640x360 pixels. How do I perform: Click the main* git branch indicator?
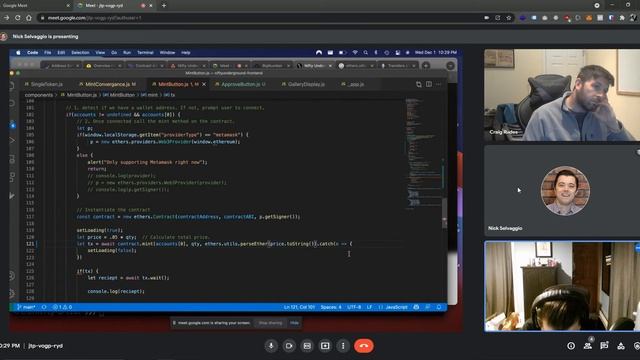(26, 307)
